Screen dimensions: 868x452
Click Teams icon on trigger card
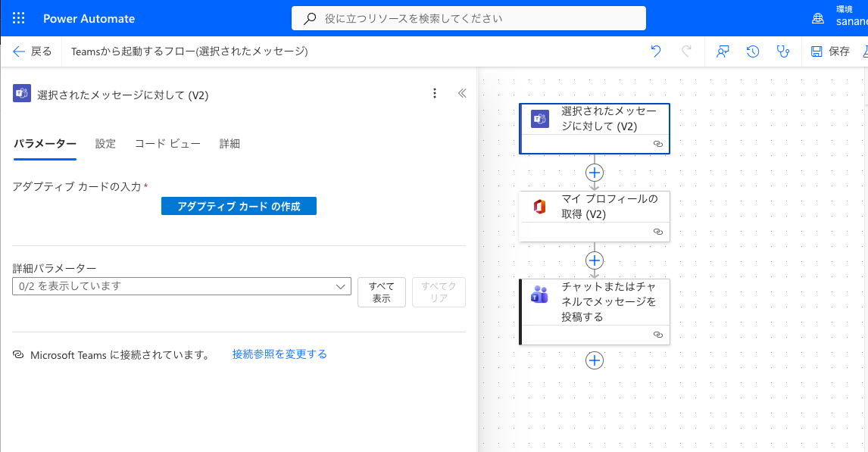point(540,119)
